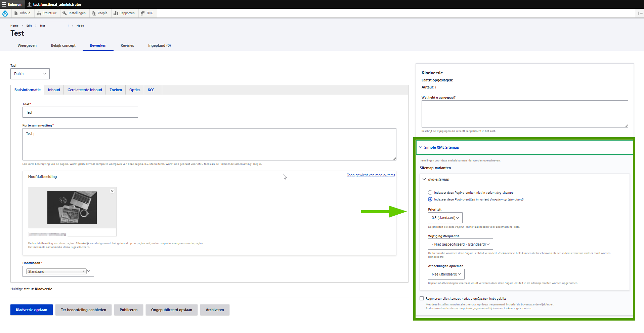Select index in dvg-sitemap (standaard) radio
Viewport: 644px width, 333px height.
point(430,199)
